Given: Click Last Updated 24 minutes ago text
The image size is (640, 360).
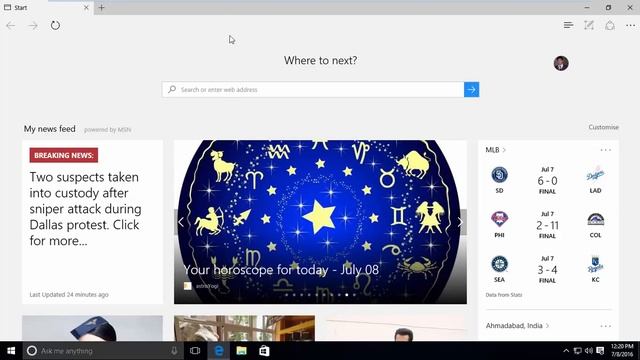Looking at the screenshot, I should click(x=69, y=294).
